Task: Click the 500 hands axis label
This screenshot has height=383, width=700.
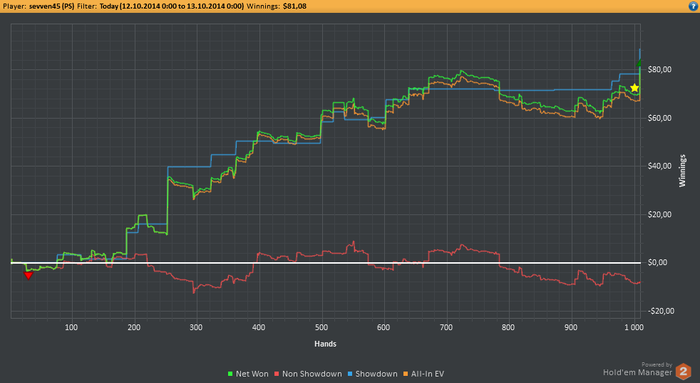Action: pos(321,327)
